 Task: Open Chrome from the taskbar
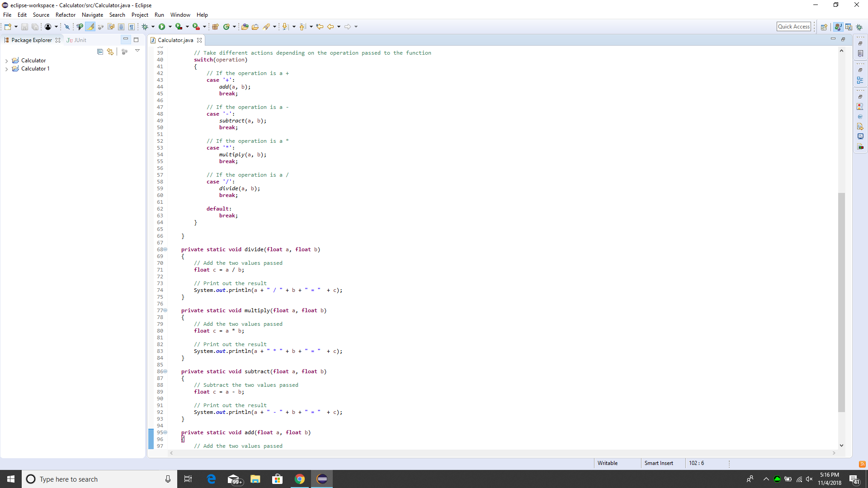(x=300, y=479)
